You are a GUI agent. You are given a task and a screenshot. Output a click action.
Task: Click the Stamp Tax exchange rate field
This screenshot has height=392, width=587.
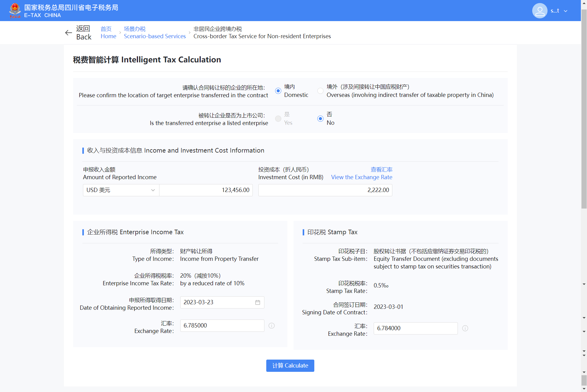tap(415, 328)
